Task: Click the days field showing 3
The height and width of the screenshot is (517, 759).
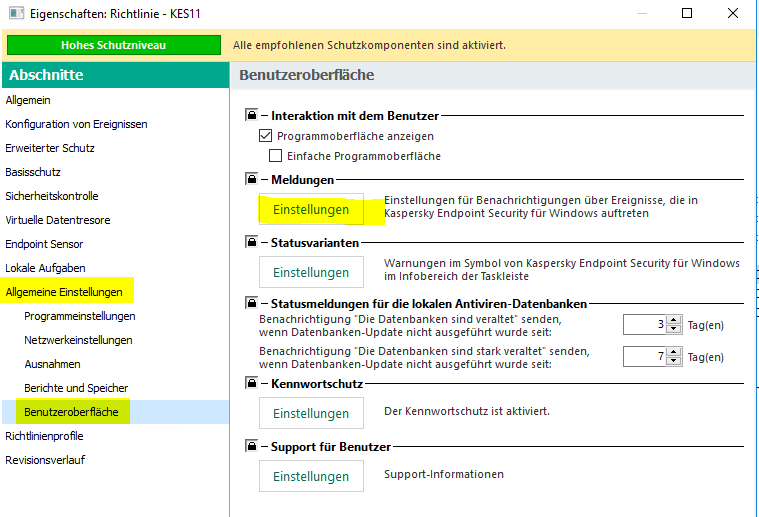Action: (645, 325)
